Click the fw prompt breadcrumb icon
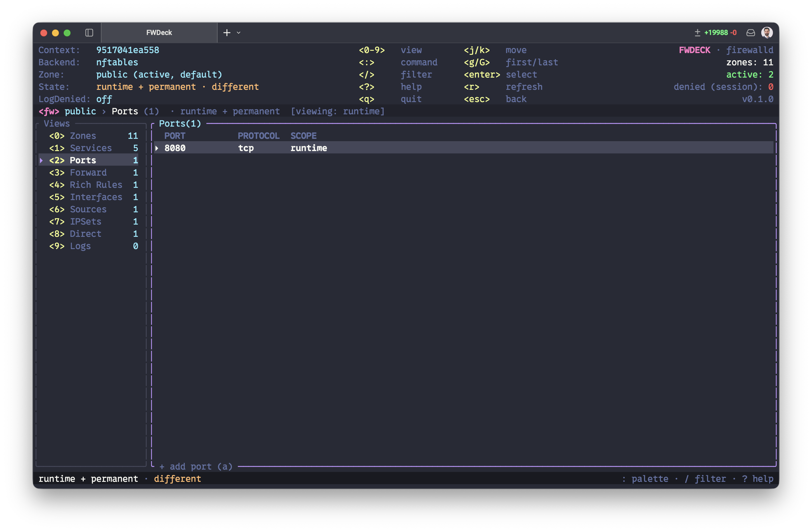This screenshot has height=532, width=812. pyautogui.click(x=49, y=111)
